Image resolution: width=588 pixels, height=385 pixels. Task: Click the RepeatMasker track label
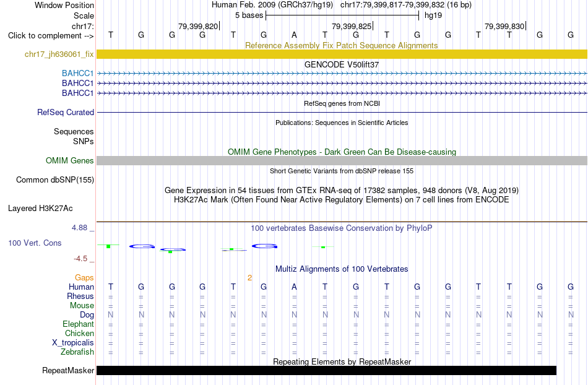click(68, 370)
